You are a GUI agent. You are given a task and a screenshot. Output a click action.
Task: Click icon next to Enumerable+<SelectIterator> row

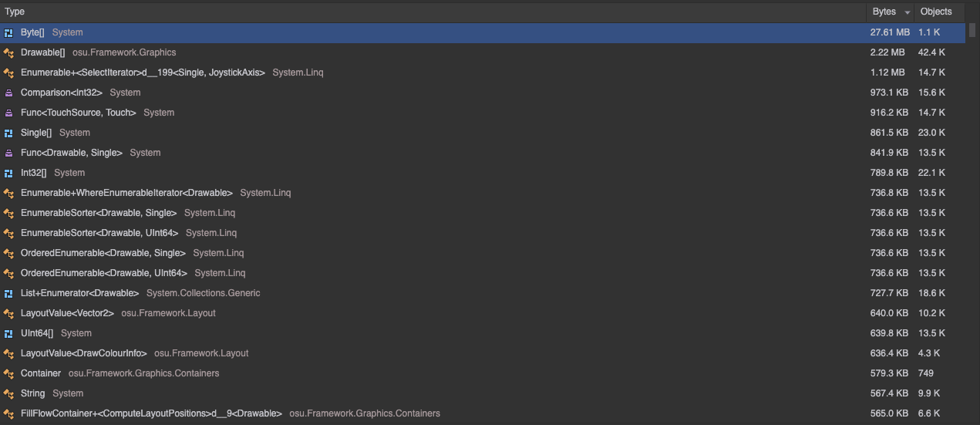[8, 73]
